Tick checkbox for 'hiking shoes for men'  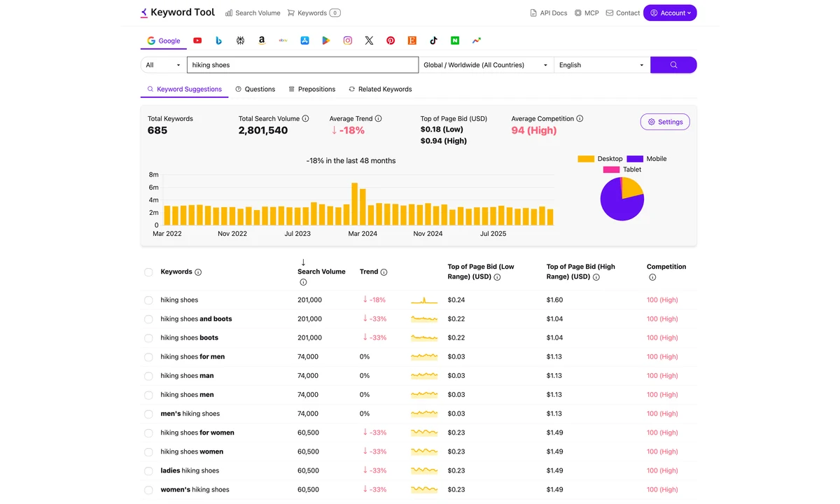click(x=148, y=357)
